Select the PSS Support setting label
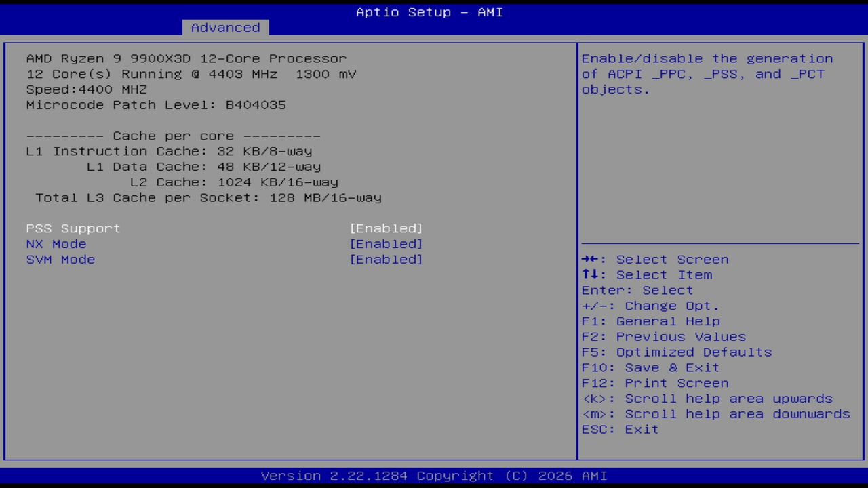 point(73,228)
